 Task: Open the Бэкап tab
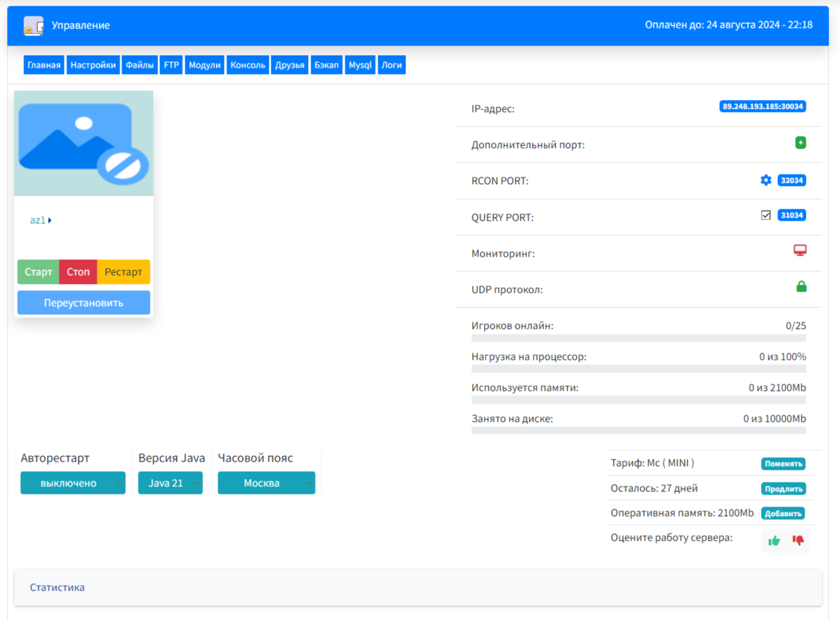point(326,65)
